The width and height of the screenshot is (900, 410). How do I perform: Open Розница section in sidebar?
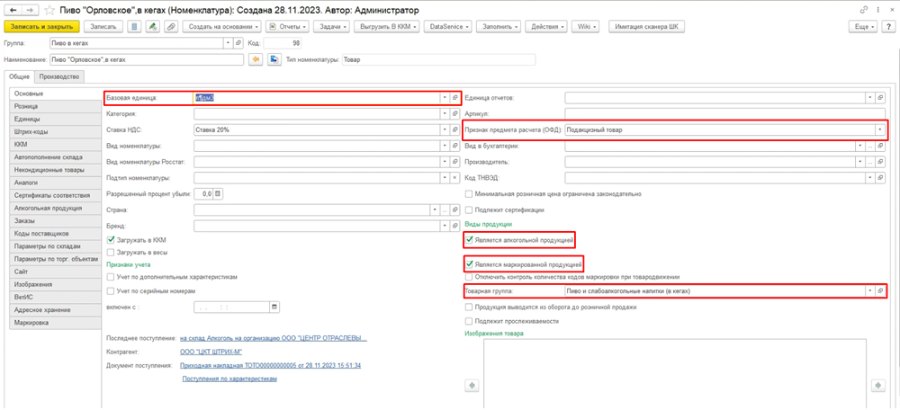tap(56, 106)
